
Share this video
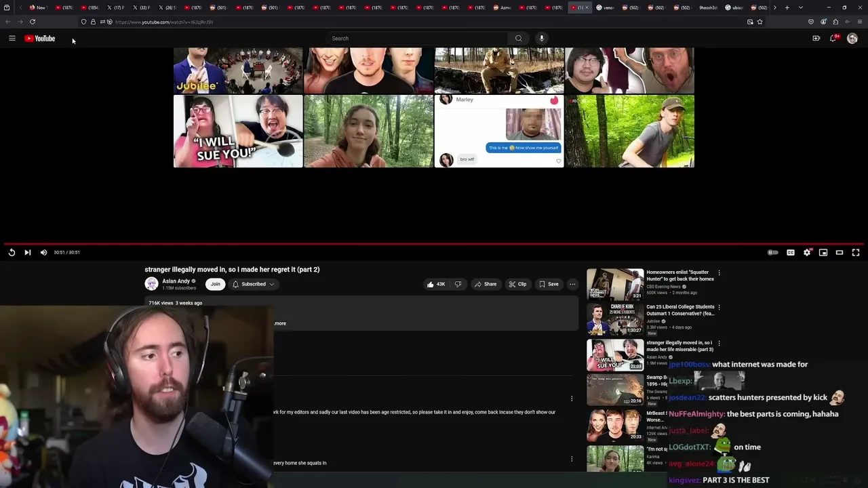486,284
